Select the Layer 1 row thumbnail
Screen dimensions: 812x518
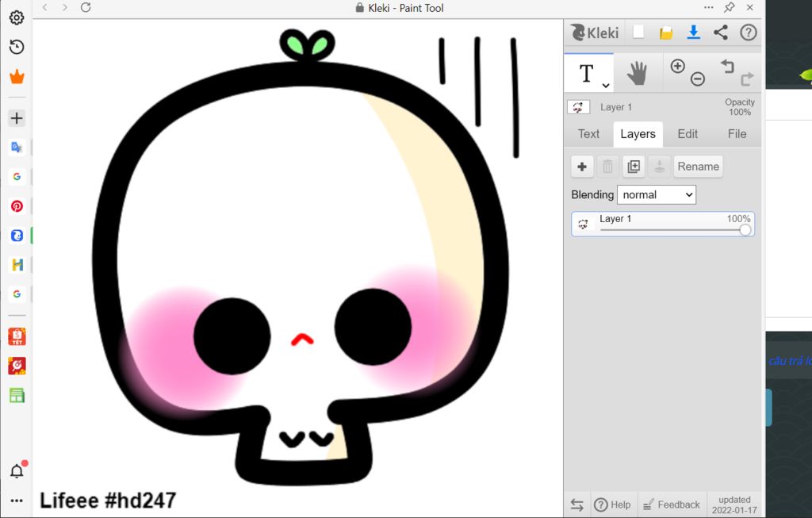coord(584,224)
